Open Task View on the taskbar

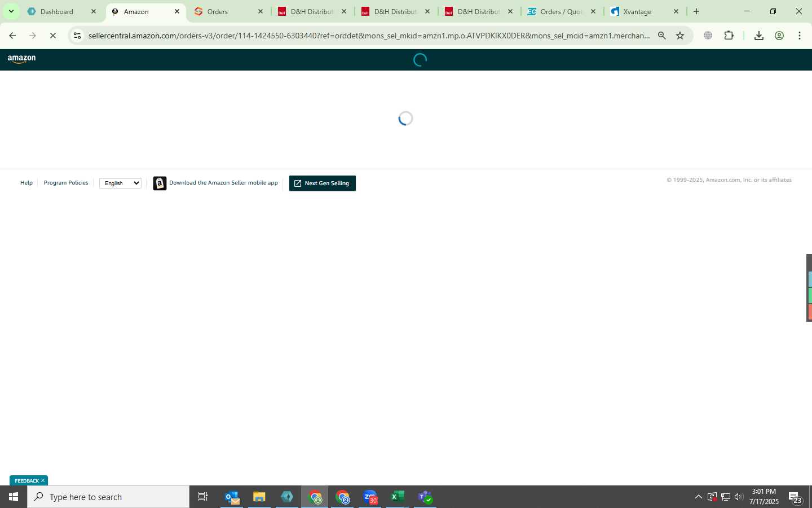coord(203,497)
